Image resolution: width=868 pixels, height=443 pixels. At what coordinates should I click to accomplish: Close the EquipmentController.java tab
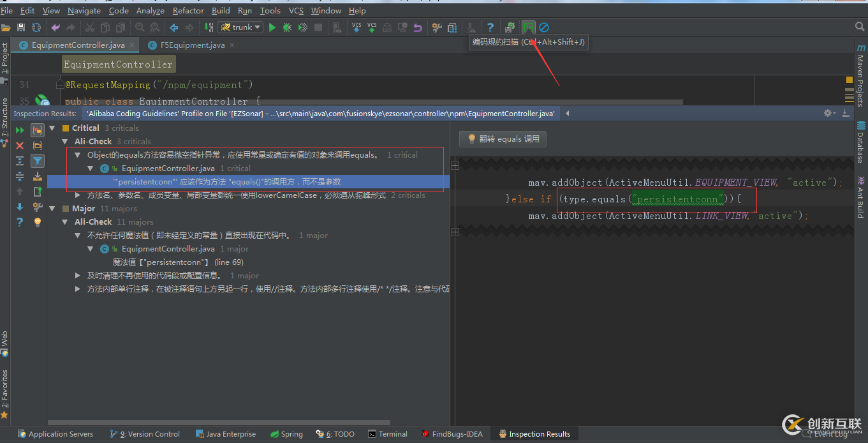coord(132,45)
